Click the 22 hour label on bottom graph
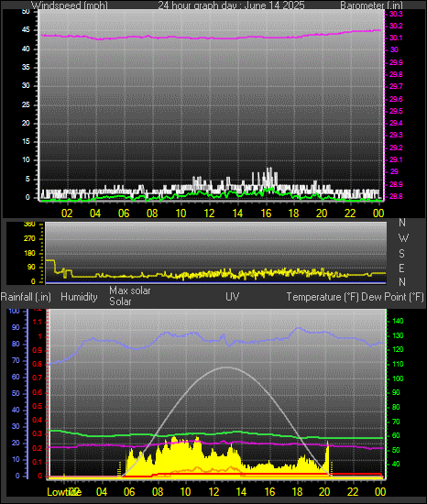Image resolution: width=427 pixels, height=504 pixels. (353, 492)
